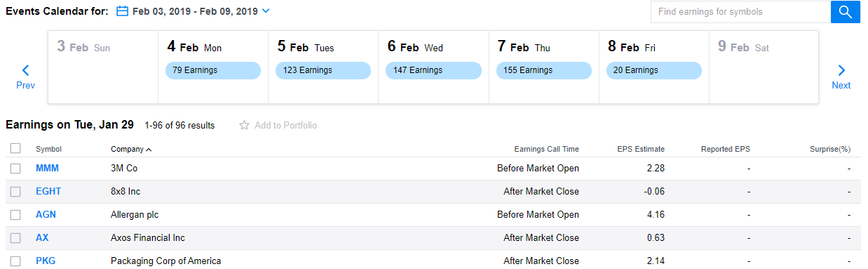Sort by Company column ascending arrow

pos(149,149)
